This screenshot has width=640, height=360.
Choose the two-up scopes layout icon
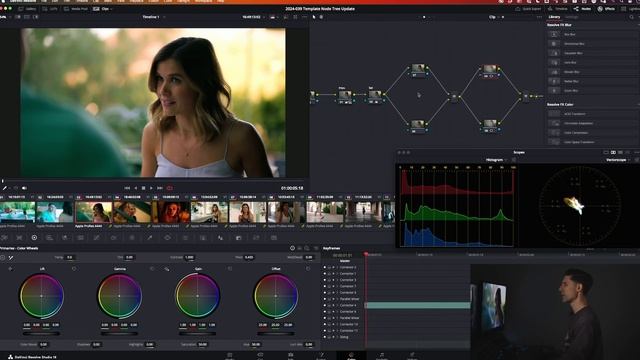[613, 152]
